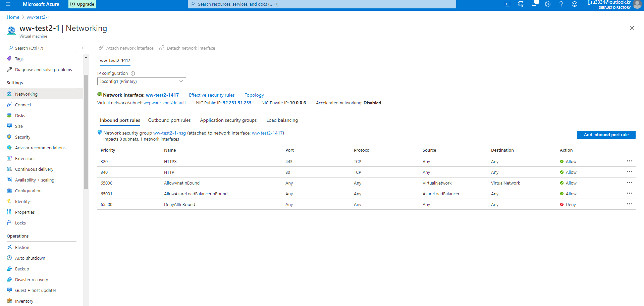Open the Properties menu item
This screenshot has width=644, height=306.
(x=25, y=212)
